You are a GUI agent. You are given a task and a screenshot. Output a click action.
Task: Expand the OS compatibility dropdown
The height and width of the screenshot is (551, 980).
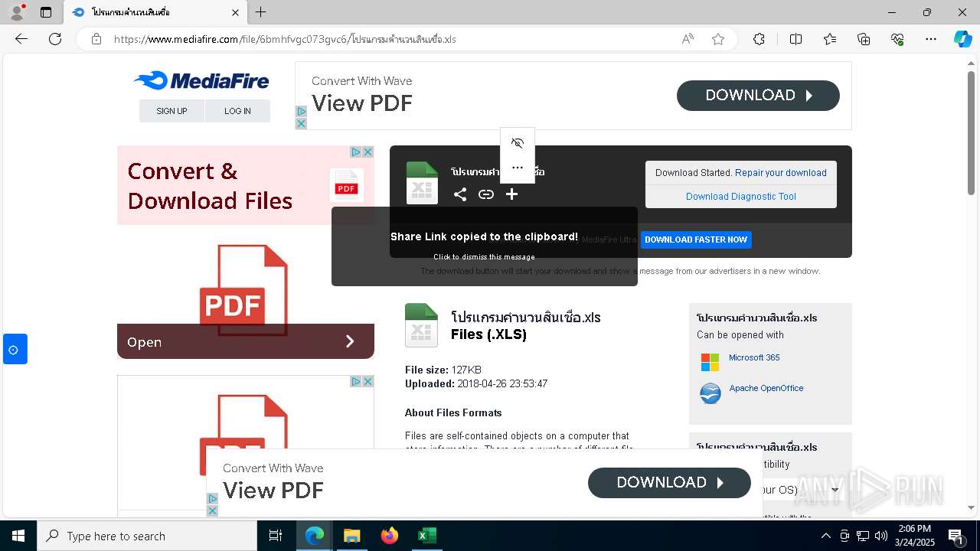point(835,490)
